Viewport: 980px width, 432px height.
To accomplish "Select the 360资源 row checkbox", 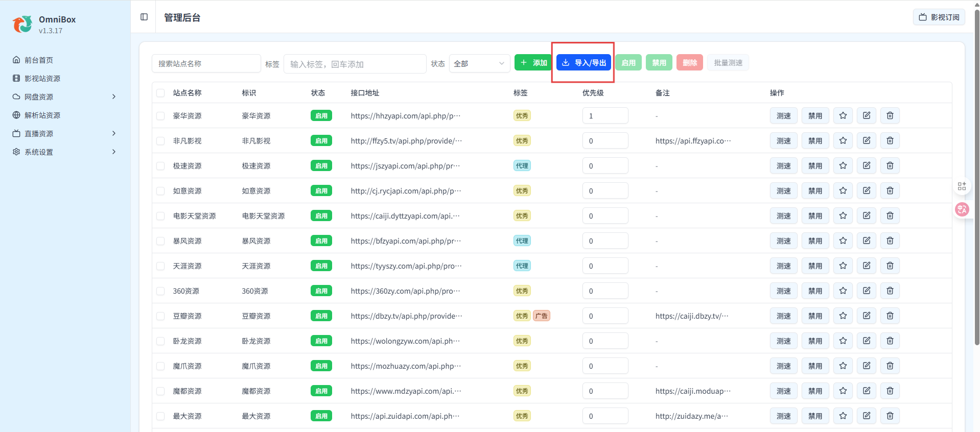I will (160, 291).
